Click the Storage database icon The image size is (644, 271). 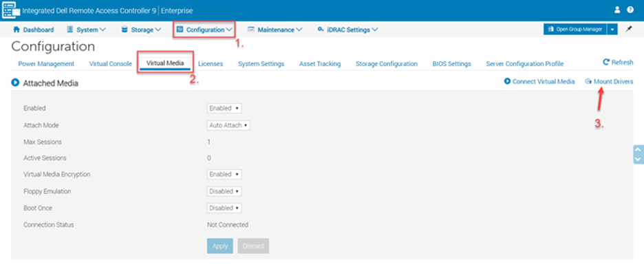coord(124,30)
